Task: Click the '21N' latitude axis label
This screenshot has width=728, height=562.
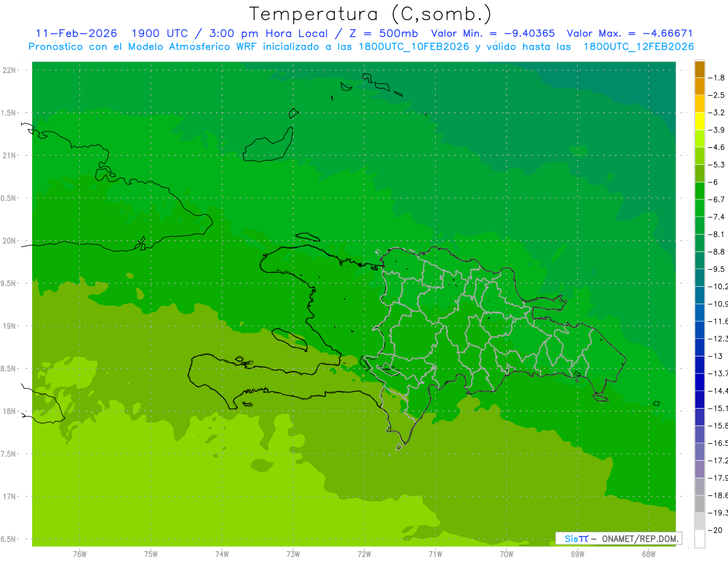Action: 10,156
